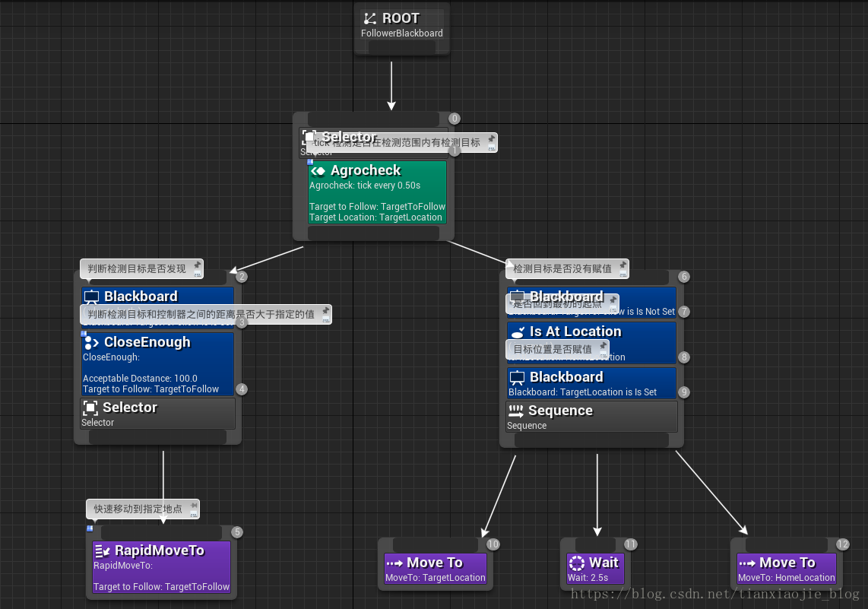Click output pin of Selector below CloseEnough

pos(158,437)
